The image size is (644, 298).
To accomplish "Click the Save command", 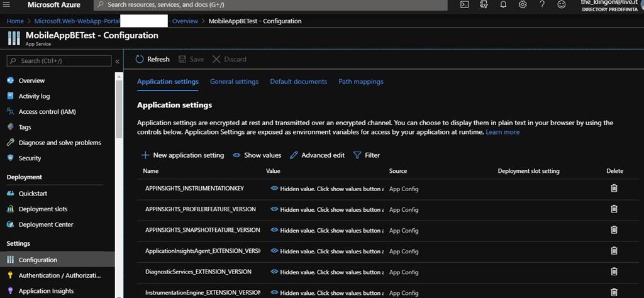I will pyautogui.click(x=191, y=59).
